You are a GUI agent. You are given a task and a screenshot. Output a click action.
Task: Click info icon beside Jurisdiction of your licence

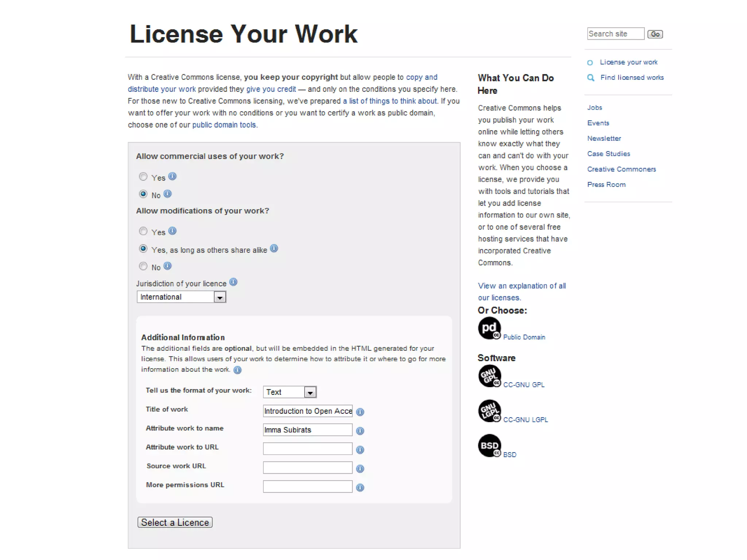coord(233,282)
